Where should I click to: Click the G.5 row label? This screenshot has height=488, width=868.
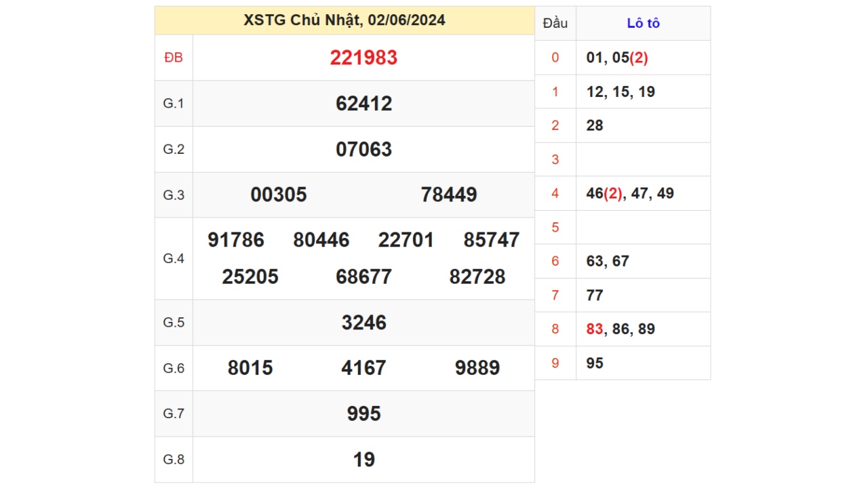[174, 323]
